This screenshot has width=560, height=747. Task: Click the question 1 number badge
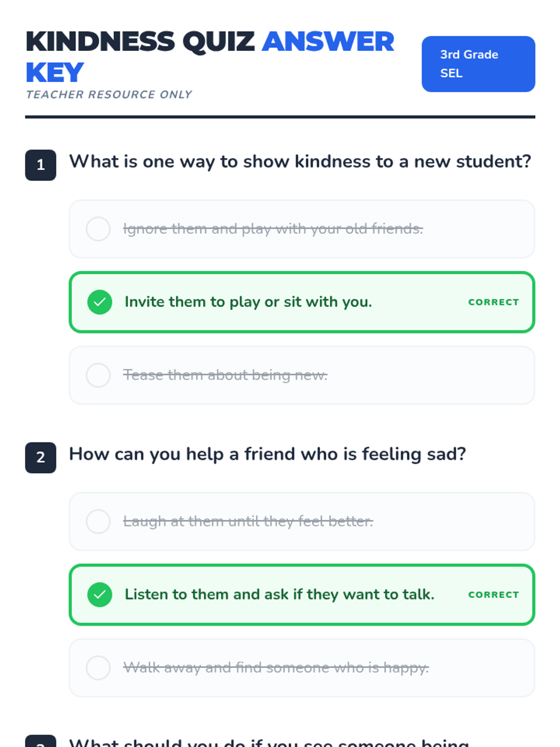click(x=41, y=165)
